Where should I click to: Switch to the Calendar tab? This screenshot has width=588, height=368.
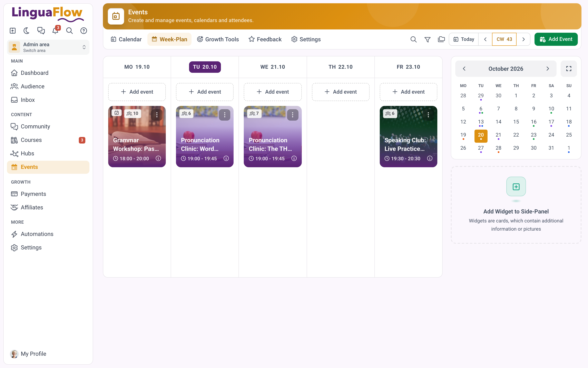126,39
